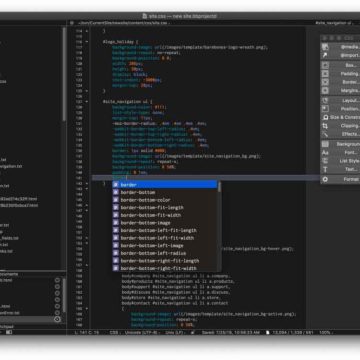Click the 13,094 / 1,338 / 681 document statistics

(292, 332)
